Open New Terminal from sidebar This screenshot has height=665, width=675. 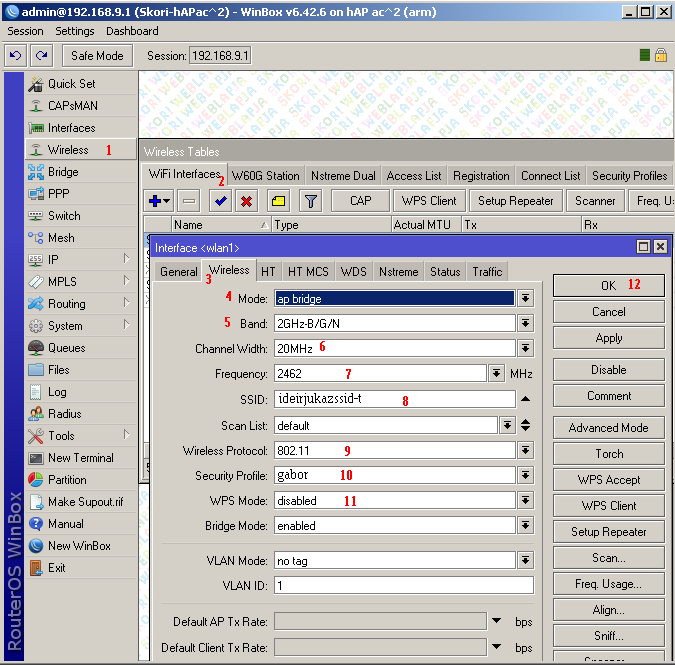click(x=80, y=458)
